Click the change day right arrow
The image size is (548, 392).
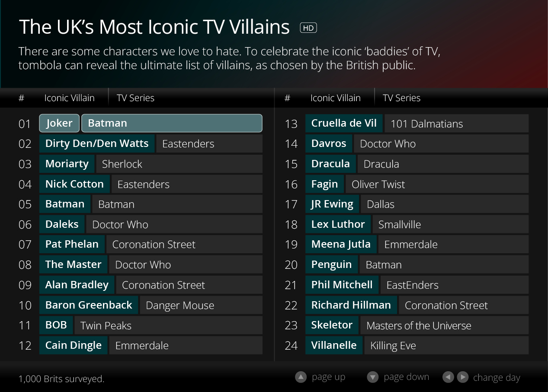[x=462, y=377]
